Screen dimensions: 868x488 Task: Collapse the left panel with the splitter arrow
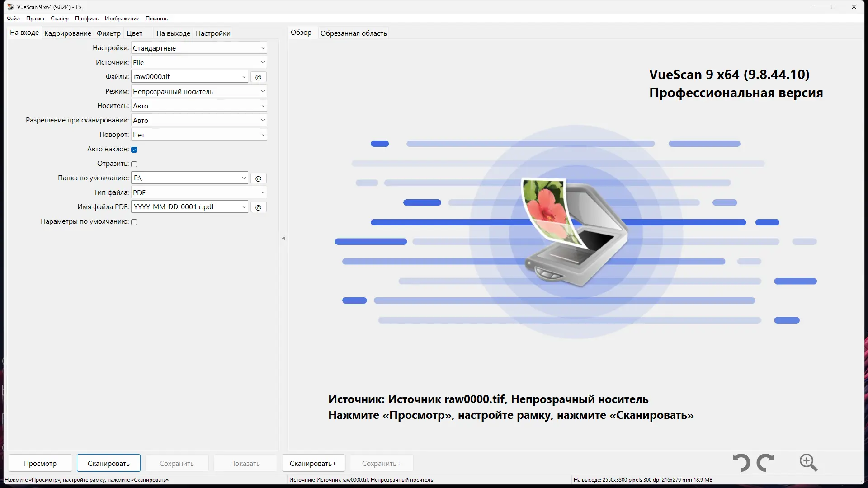click(x=283, y=238)
